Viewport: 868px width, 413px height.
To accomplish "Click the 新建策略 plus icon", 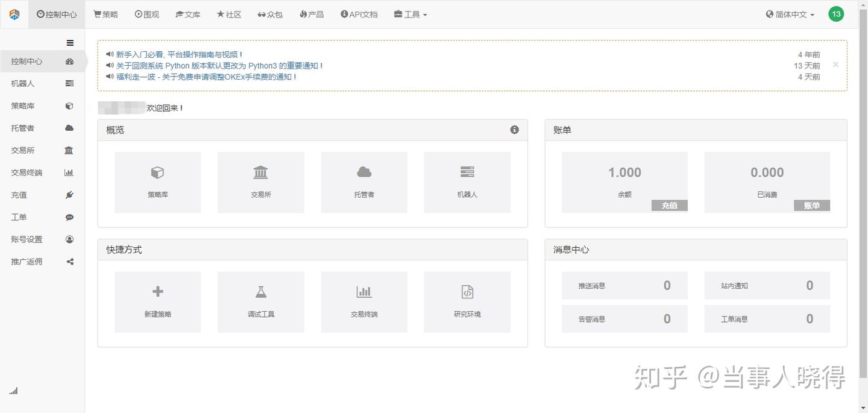I will point(157,292).
